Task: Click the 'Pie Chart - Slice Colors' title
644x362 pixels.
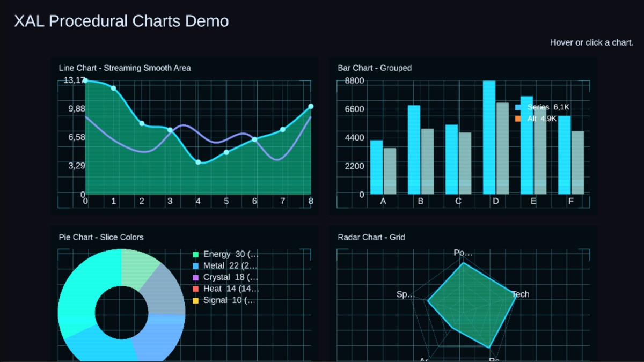Action: point(101,237)
